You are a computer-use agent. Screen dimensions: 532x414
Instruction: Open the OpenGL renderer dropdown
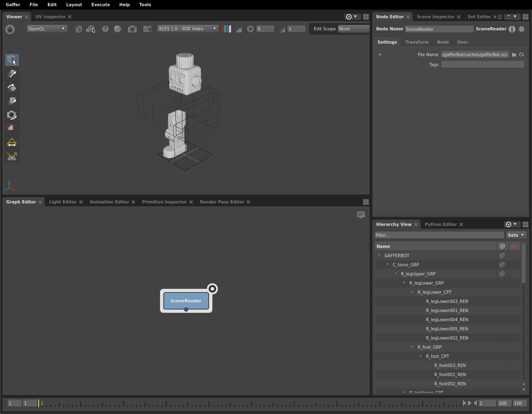(47, 29)
